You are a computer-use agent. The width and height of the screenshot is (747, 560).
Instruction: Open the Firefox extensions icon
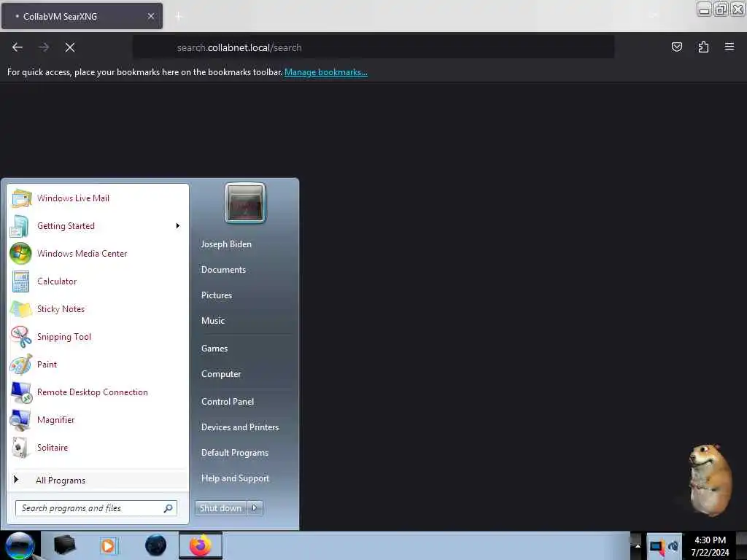pyautogui.click(x=703, y=47)
